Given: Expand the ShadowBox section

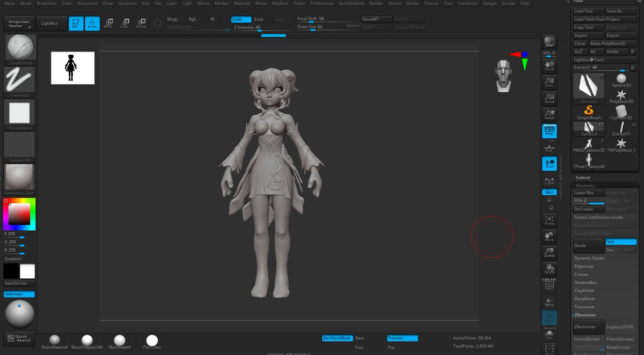Looking at the screenshot, I should 586,282.
